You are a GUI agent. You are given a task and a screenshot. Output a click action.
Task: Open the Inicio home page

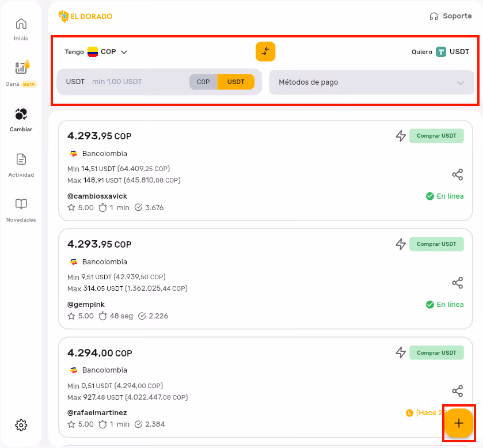[x=21, y=29]
